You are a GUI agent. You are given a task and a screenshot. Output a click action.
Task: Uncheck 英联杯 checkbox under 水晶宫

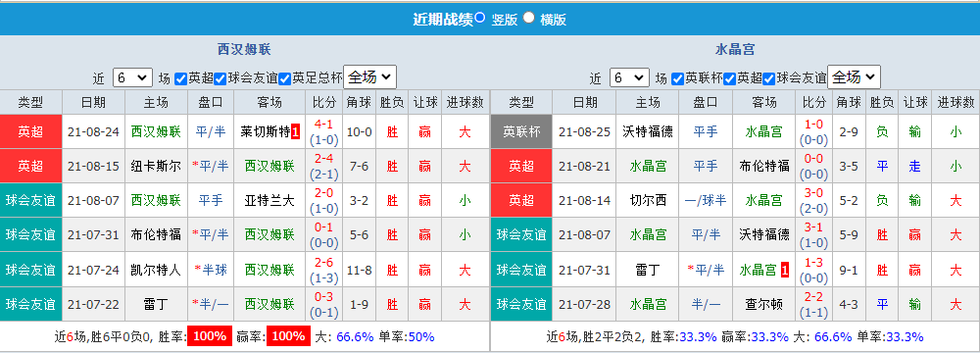pyautogui.click(x=677, y=78)
